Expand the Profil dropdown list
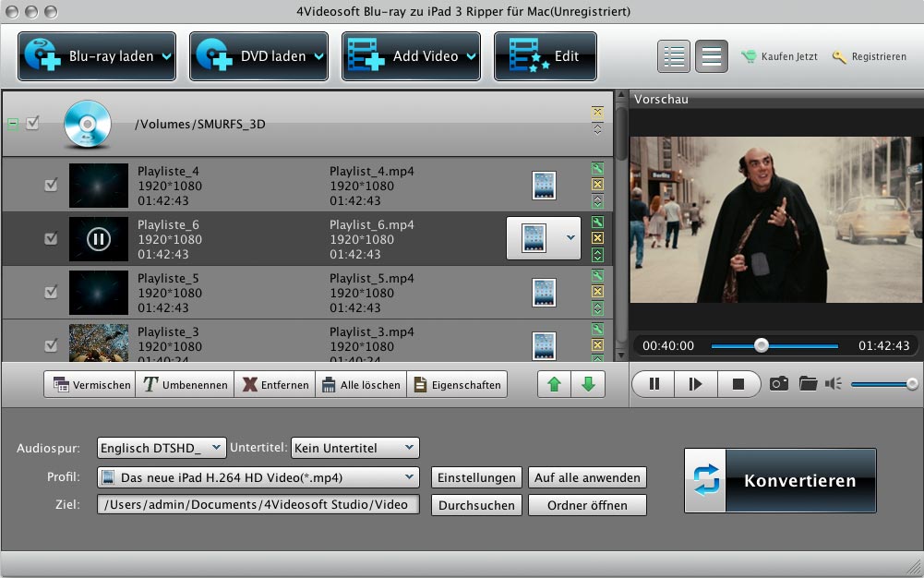Image resolution: width=924 pixels, height=578 pixels. (258, 477)
